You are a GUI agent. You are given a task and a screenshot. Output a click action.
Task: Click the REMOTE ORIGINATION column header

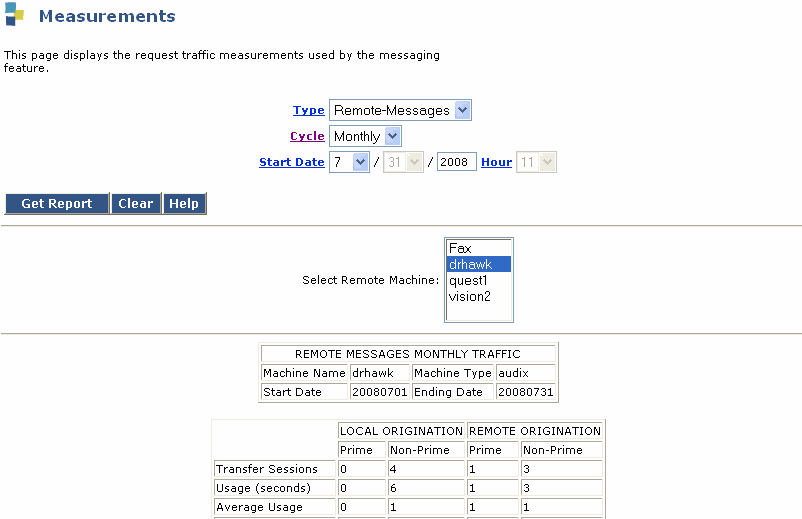click(x=535, y=431)
